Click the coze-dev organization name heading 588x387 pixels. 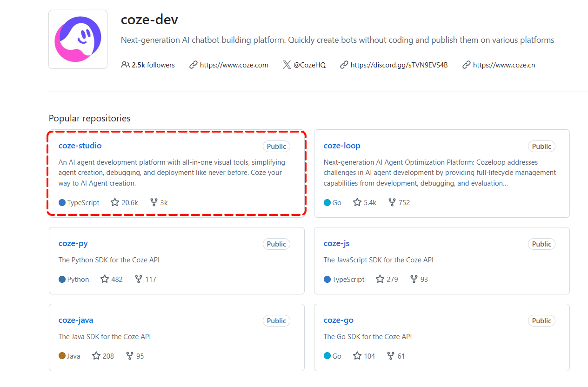tap(149, 20)
